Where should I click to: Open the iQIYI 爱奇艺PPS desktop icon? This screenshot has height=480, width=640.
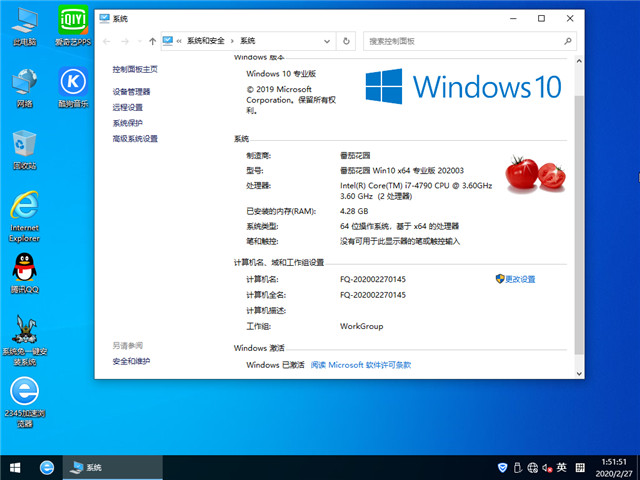pyautogui.click(x=73, y=27)
